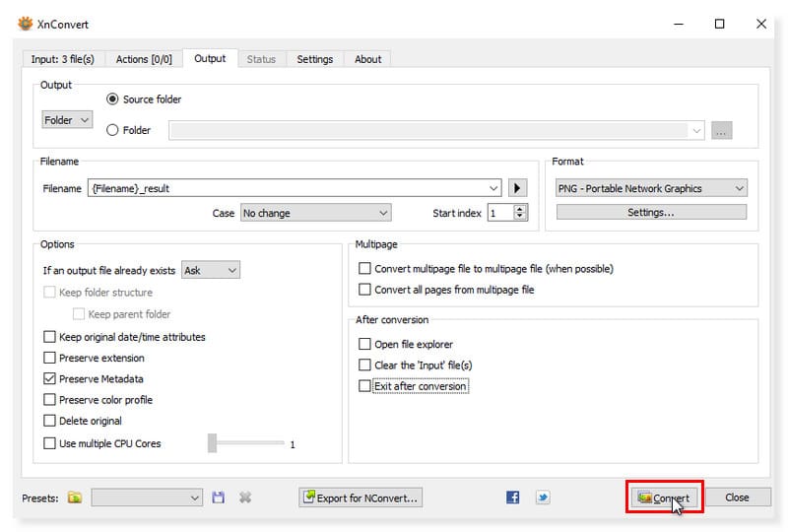Image resolution: width=788 pixels, height=532 pixels.
Task: Open the Settings tab
Action: point(314,59)
